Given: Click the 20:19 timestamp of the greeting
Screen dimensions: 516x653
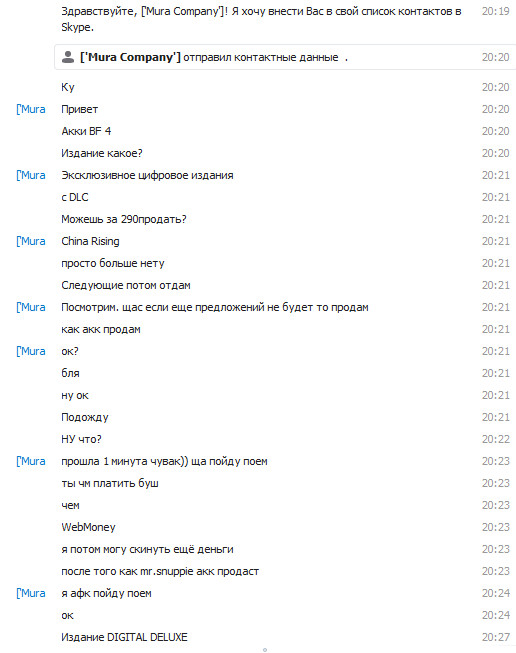Looking at the screenshot, I should [x=496, y=11].
